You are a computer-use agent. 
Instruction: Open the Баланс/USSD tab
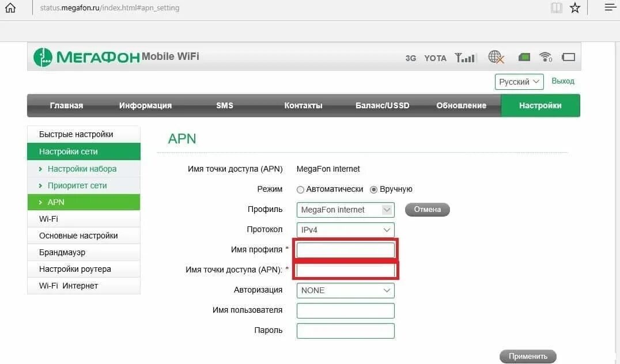click(383, 105)
